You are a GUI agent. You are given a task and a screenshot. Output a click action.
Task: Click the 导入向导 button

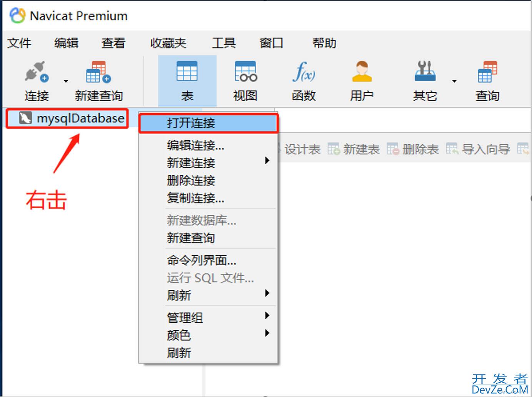tap(478, 149)
